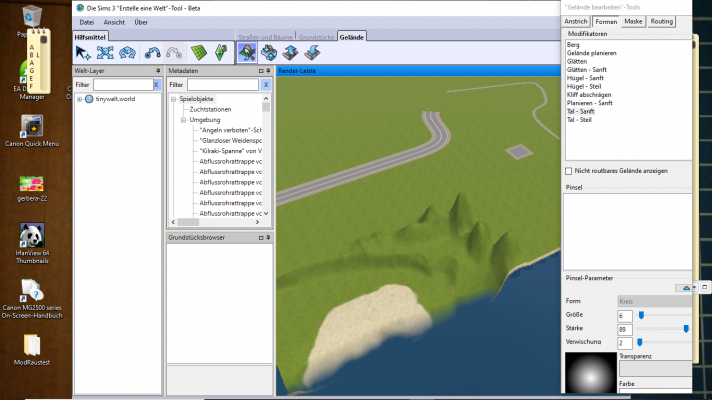Pin the Grundstücksbrowser panel
712x400 pixels.
pos(268,237)
